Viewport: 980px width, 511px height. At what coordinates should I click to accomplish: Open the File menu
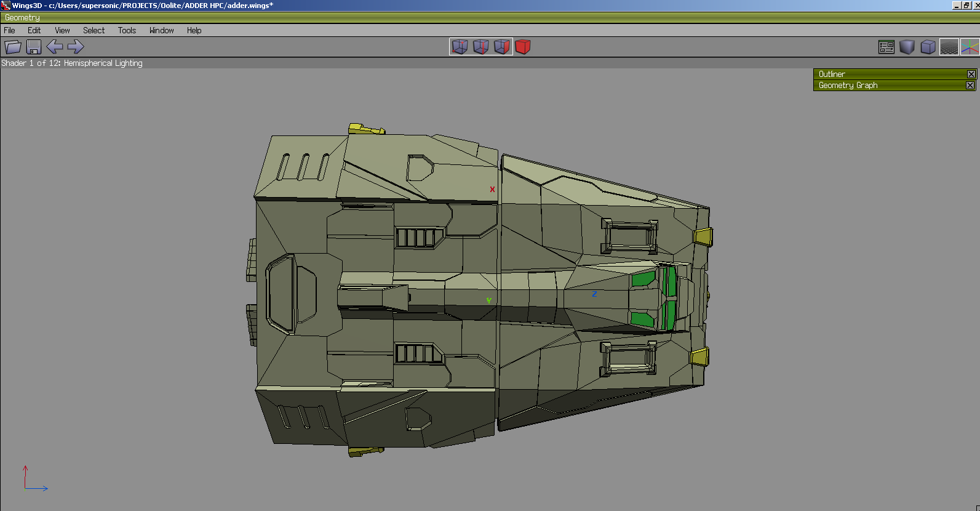point(10,30)
